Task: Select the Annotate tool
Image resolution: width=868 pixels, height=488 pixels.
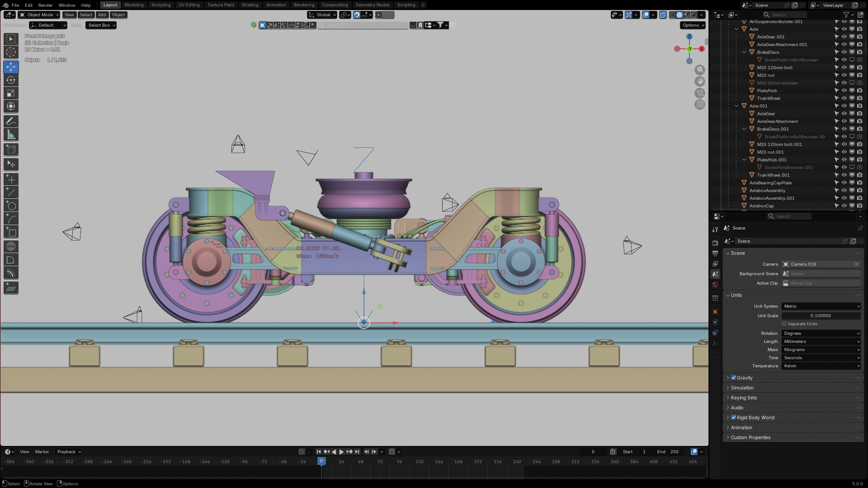Action: 11,121
